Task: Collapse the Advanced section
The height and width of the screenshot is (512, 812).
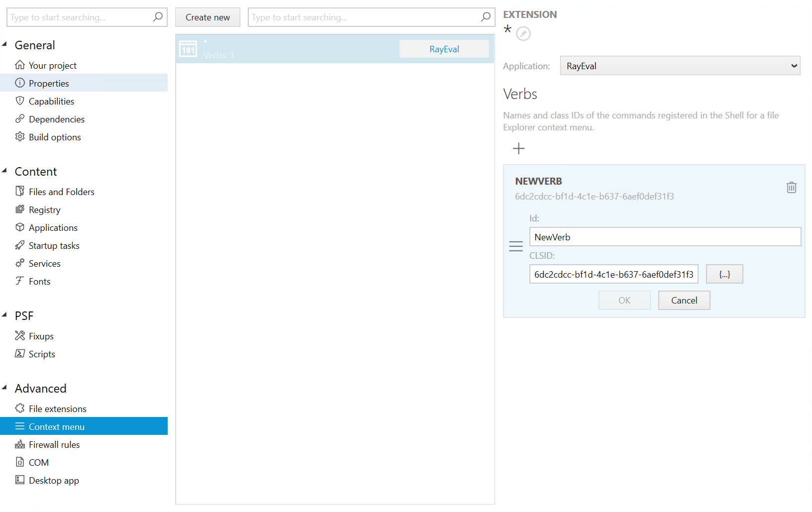Action: point(5,387)
